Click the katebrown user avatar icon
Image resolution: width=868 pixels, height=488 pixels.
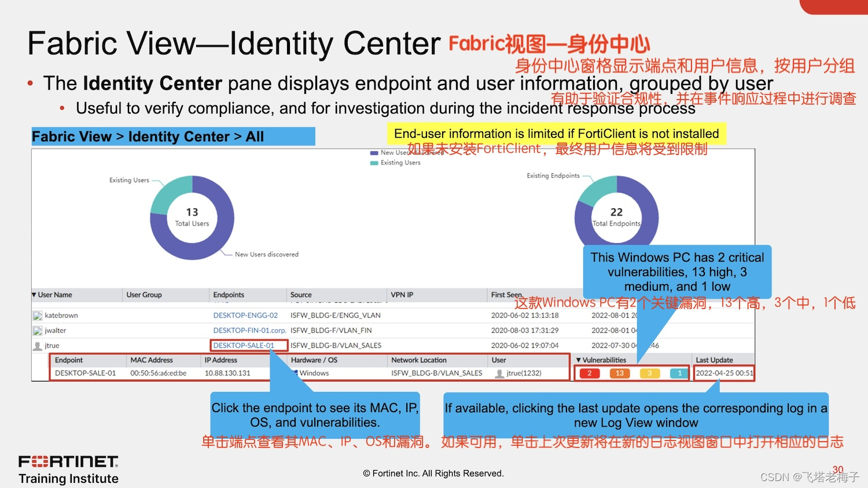(38, 315)
